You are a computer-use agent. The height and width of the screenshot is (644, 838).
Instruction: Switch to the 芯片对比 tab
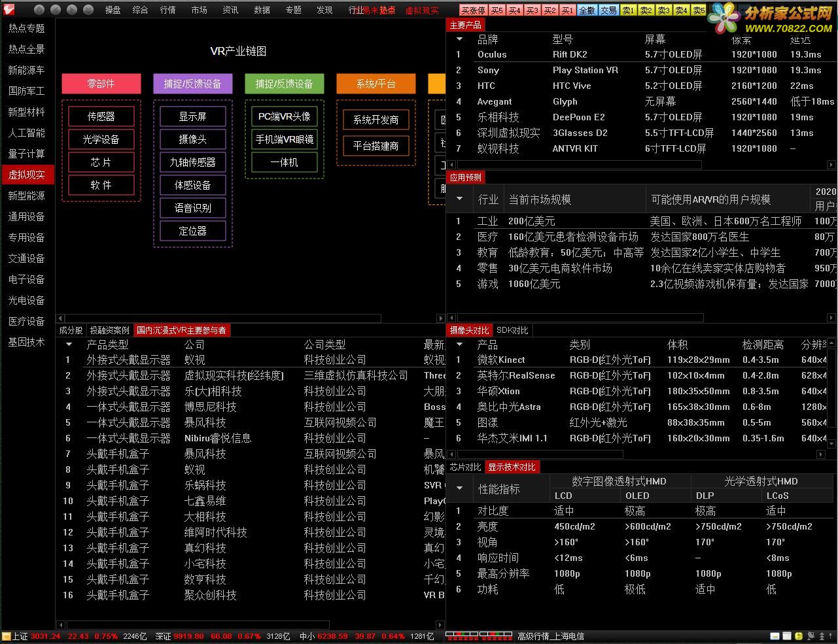pos(466,467)
